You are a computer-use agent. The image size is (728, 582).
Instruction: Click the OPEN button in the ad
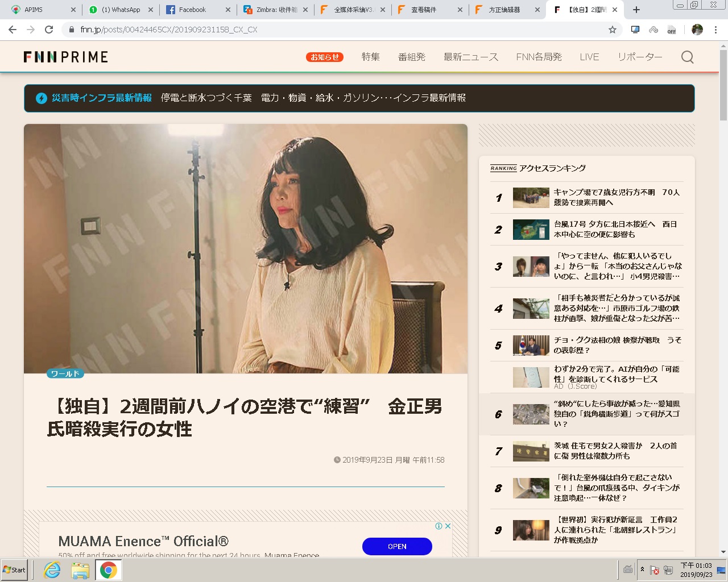(x=397, y=546)
